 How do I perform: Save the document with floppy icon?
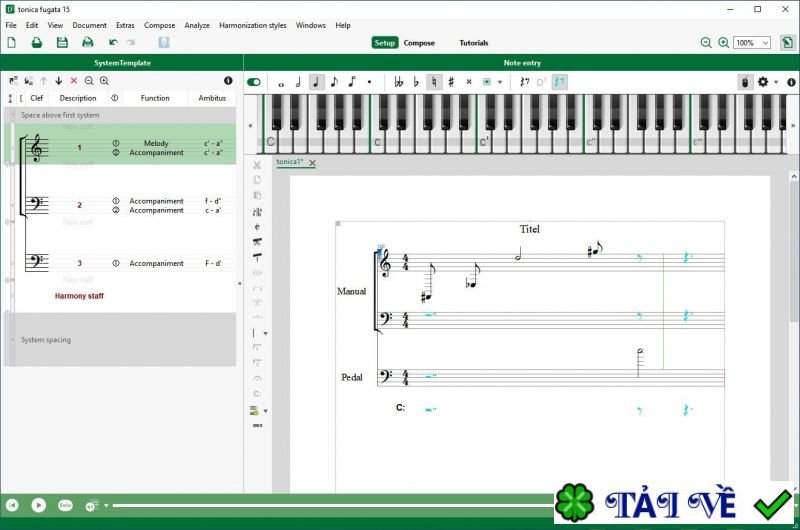coord(62,42)
